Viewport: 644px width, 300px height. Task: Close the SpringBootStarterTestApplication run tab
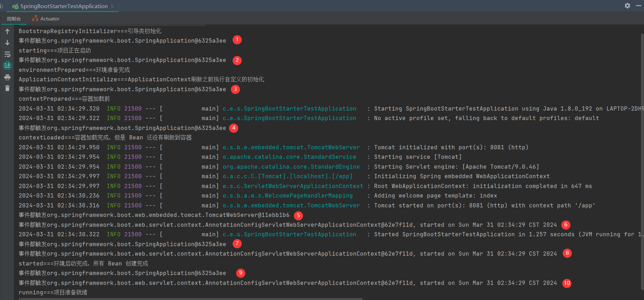pos(112,6)
